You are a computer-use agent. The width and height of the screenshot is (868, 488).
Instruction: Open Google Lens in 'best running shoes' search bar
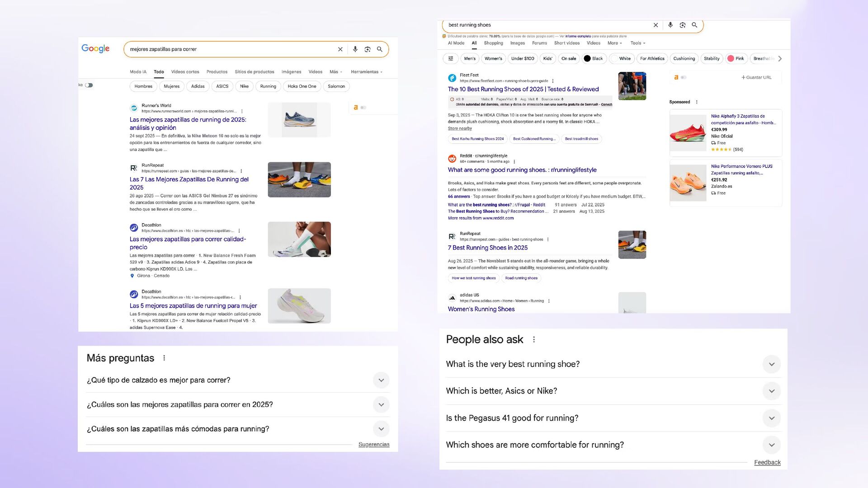click(x=682, y=25)
